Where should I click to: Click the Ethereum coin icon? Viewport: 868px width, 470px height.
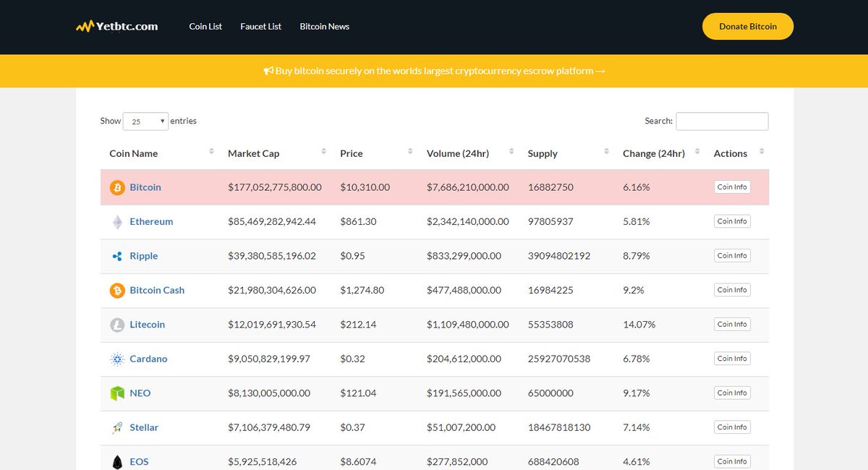tap(117, 222)
